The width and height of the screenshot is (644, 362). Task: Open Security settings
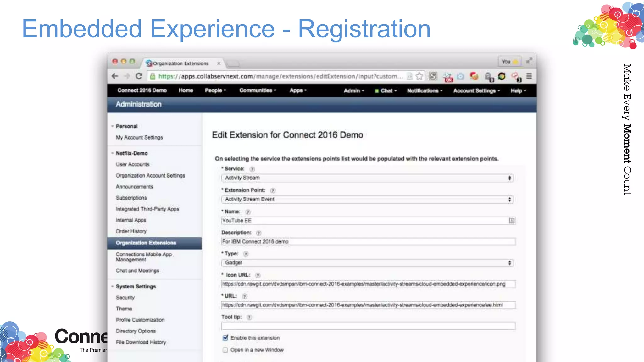pos(125,298)
